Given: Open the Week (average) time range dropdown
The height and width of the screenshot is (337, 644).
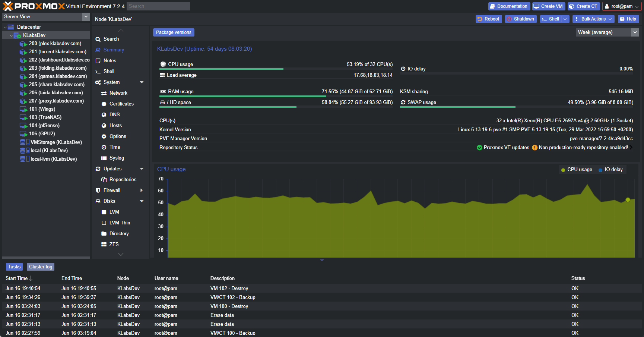Looking at the screenshot, I should point(606,32).
